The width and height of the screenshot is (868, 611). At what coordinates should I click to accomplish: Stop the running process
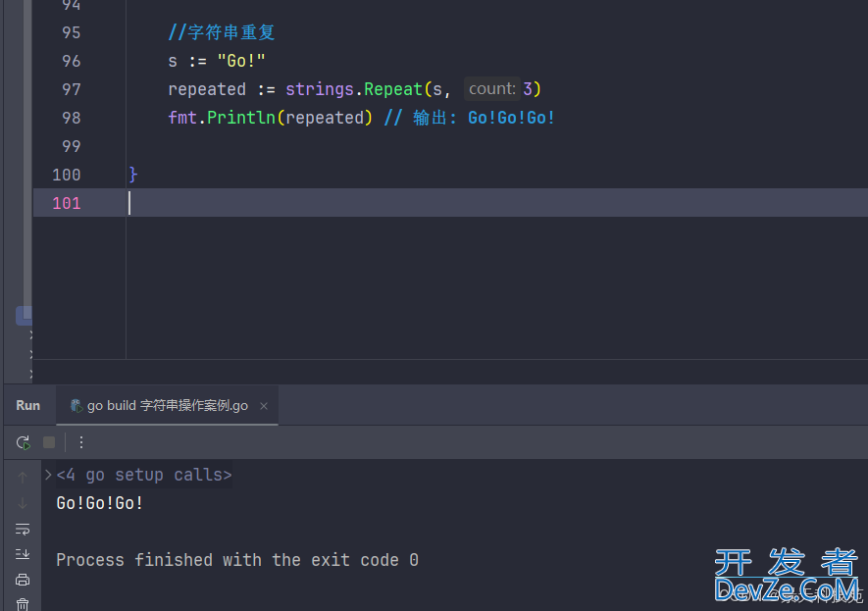pos(49,442)
